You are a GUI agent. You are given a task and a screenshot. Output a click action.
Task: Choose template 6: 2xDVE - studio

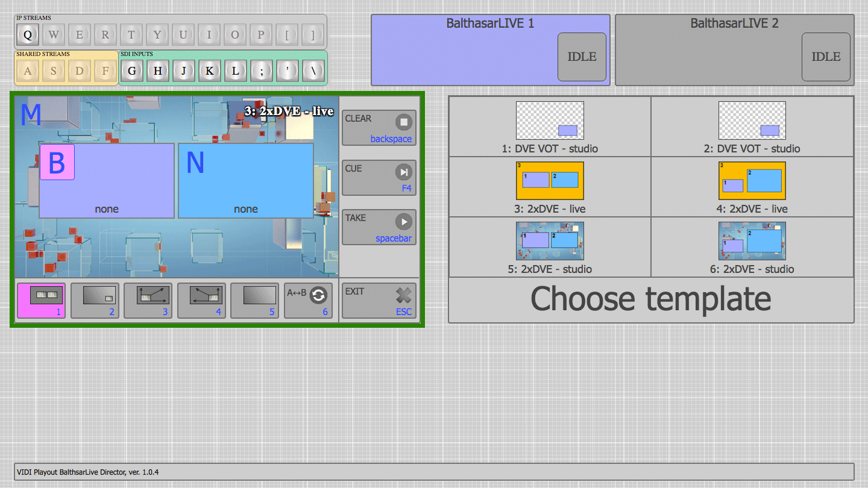click(752, 247)
